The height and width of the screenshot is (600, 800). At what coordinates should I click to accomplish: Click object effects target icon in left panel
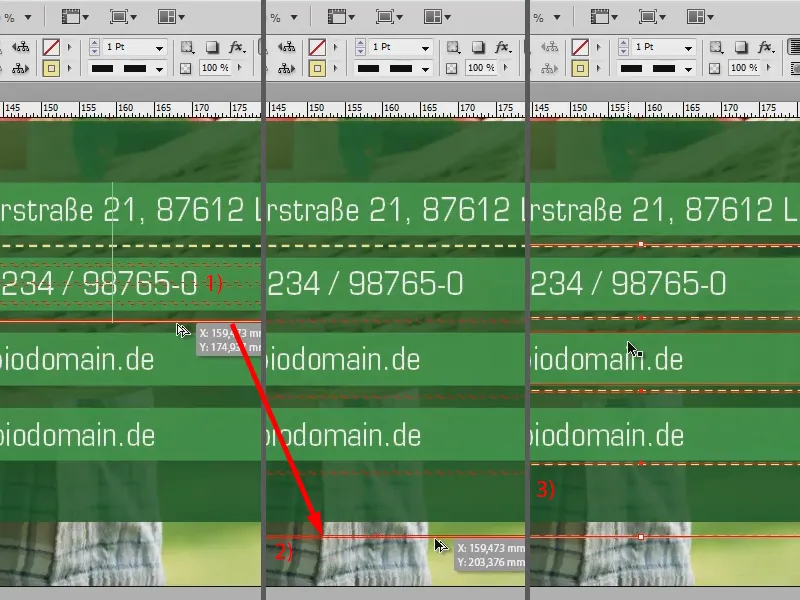click(x=187, y=47)
